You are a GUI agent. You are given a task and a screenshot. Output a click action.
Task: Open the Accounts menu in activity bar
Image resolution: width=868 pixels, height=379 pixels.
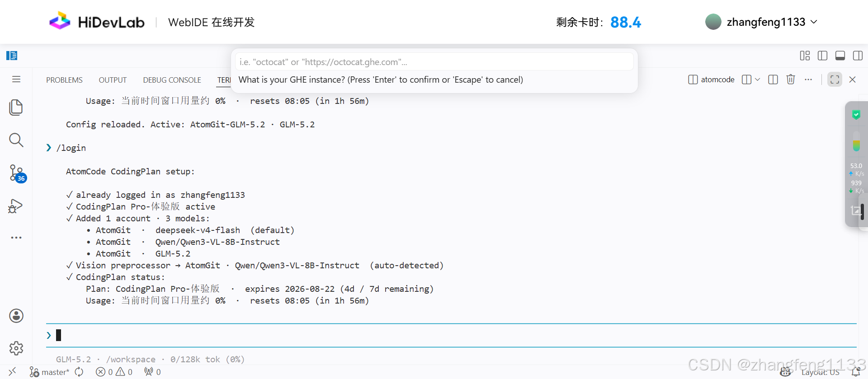click(x=16, y=316)
